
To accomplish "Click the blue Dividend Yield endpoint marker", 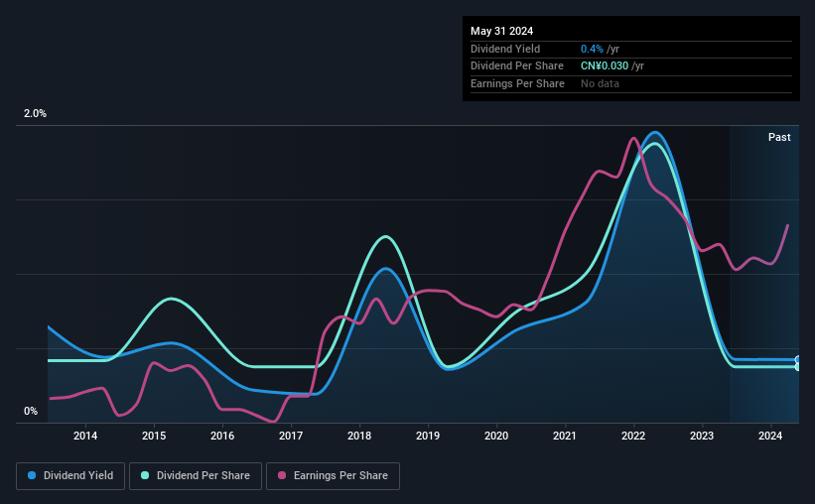I will [x=798, y=359].
